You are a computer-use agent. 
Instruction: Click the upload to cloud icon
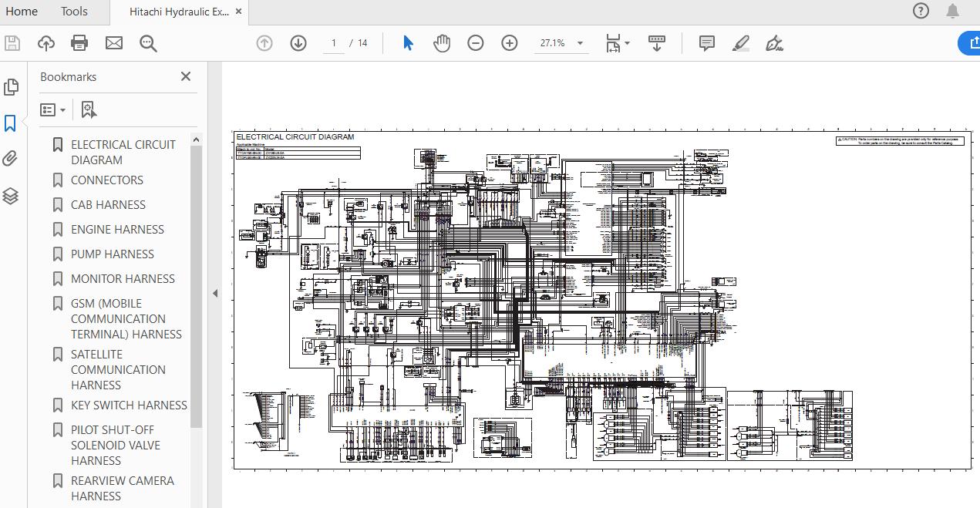(46, 43)
